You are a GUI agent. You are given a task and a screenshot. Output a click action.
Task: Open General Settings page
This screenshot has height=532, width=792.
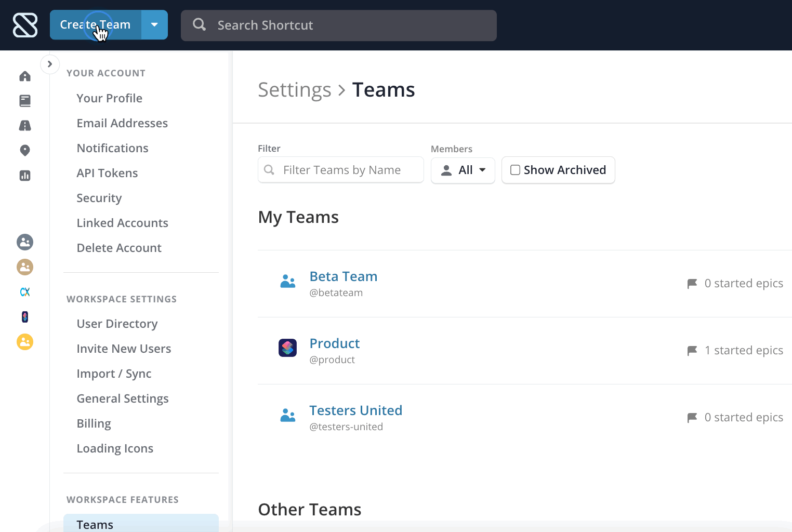[123, 398]
